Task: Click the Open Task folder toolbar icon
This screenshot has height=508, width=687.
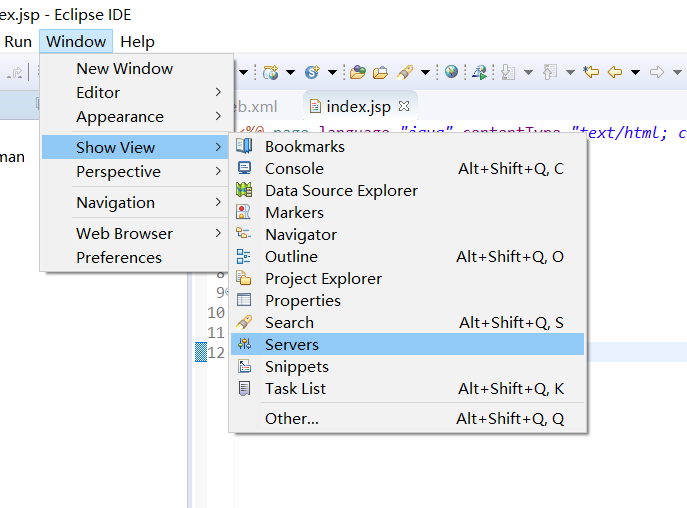Action: pos(380,72)
